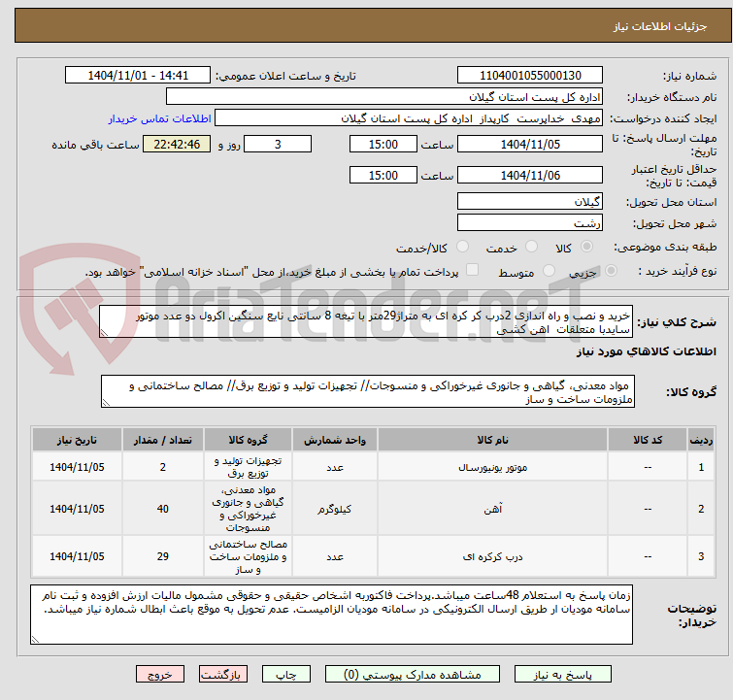
Task: Click the خروج exit button
Action: (x=160, y=675)
